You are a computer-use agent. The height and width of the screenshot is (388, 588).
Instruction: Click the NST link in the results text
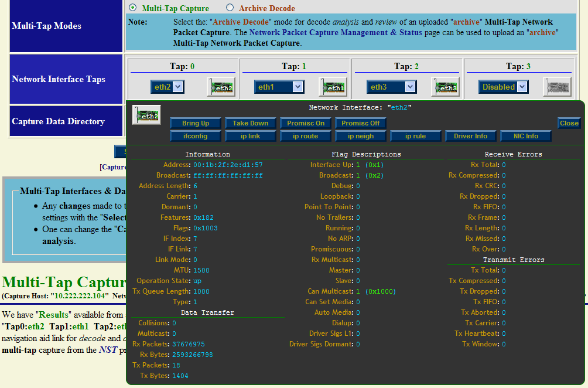click(108, 350)
